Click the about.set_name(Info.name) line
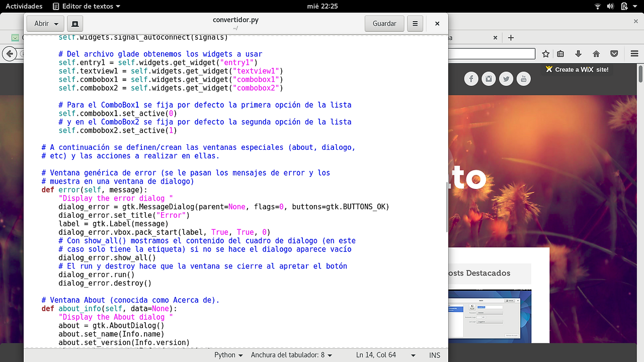 point(111,334)
